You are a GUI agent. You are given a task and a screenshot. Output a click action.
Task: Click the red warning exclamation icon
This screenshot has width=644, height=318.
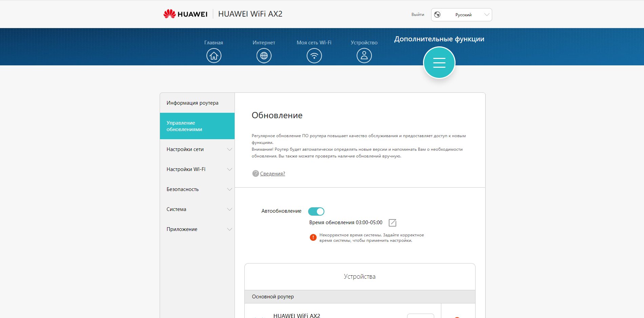[313, 237]
